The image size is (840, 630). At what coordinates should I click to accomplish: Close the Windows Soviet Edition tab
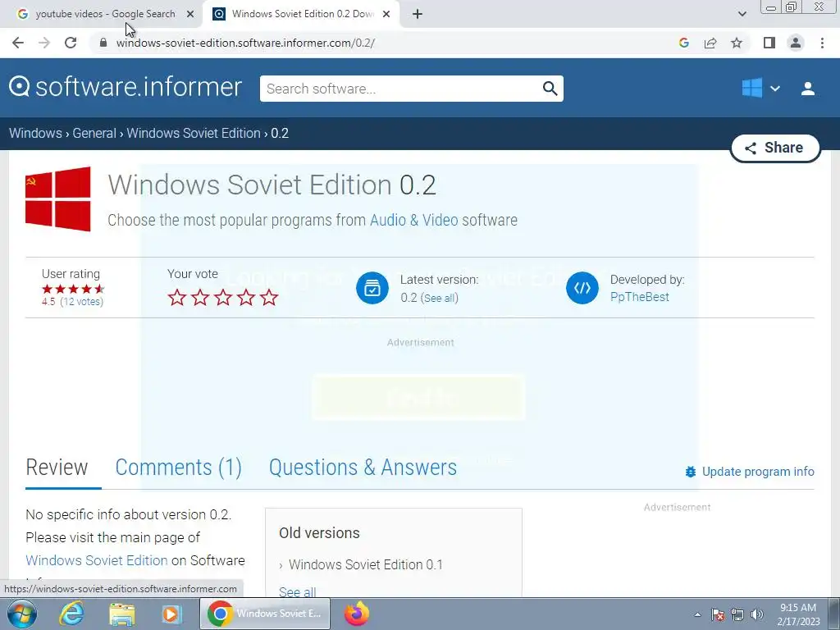tap(386, 14)
